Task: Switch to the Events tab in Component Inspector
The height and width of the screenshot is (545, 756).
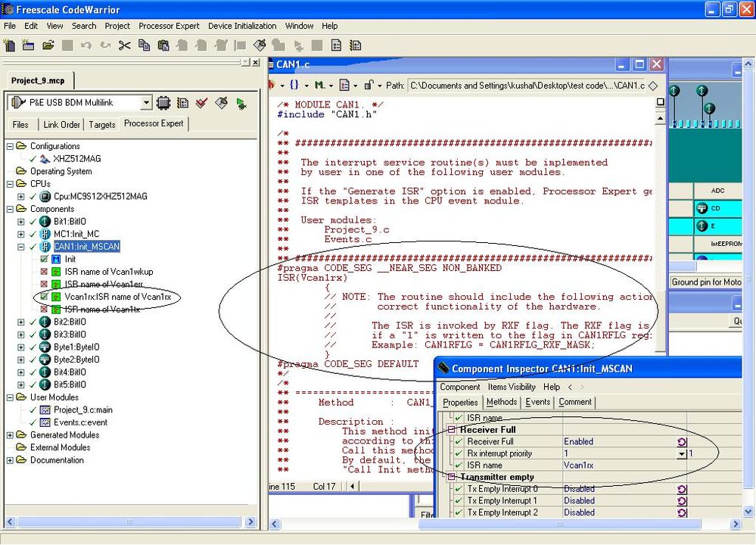Action: [537, 402]
